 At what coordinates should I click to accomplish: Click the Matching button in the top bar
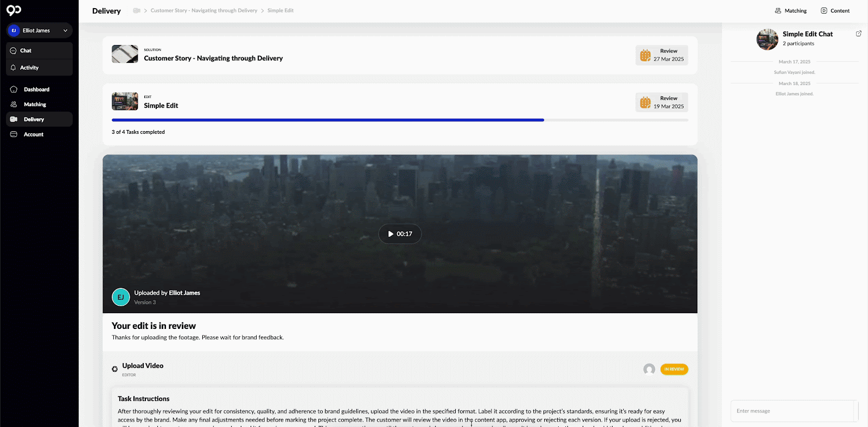point(790,11)
